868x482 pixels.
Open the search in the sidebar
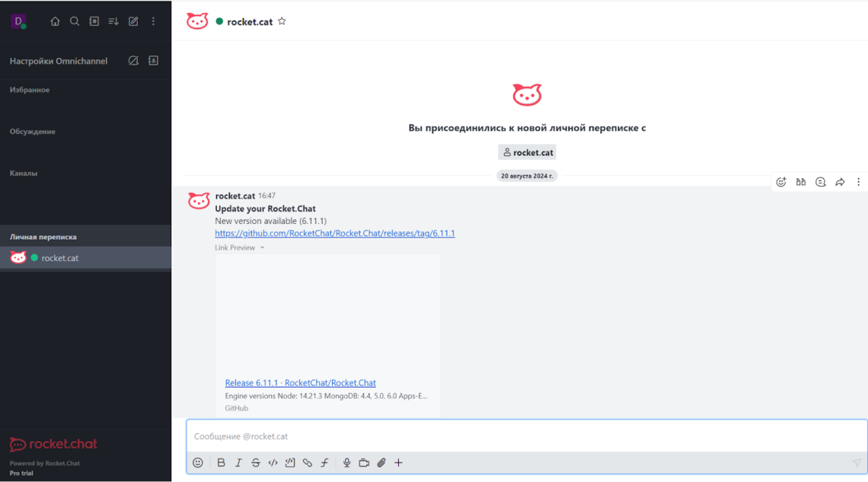[75, 21]
